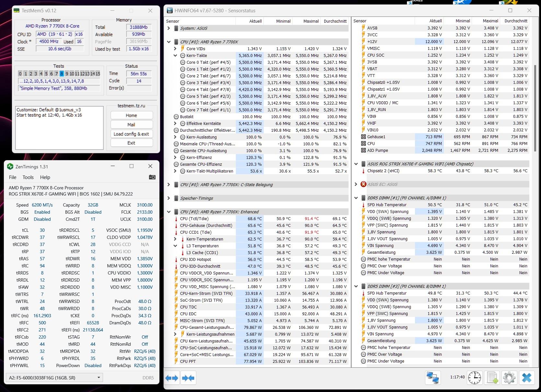Collapse the Kern-Takte tree row
Image resolution: width=541 pixels, height=392 pixels.
[175, 55]
